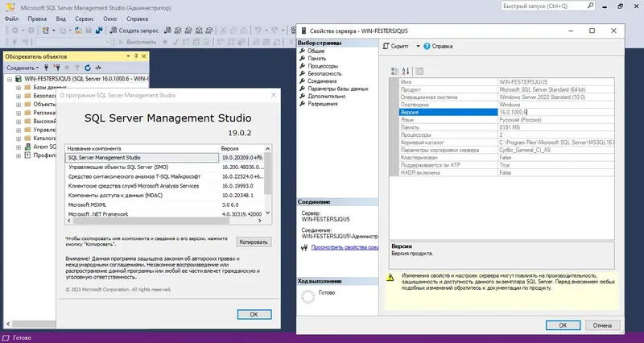The width and height of the screenshot is (644, 343).
Task: Close the Обозреватель объектов panel
Action: (x=144, y=56)
